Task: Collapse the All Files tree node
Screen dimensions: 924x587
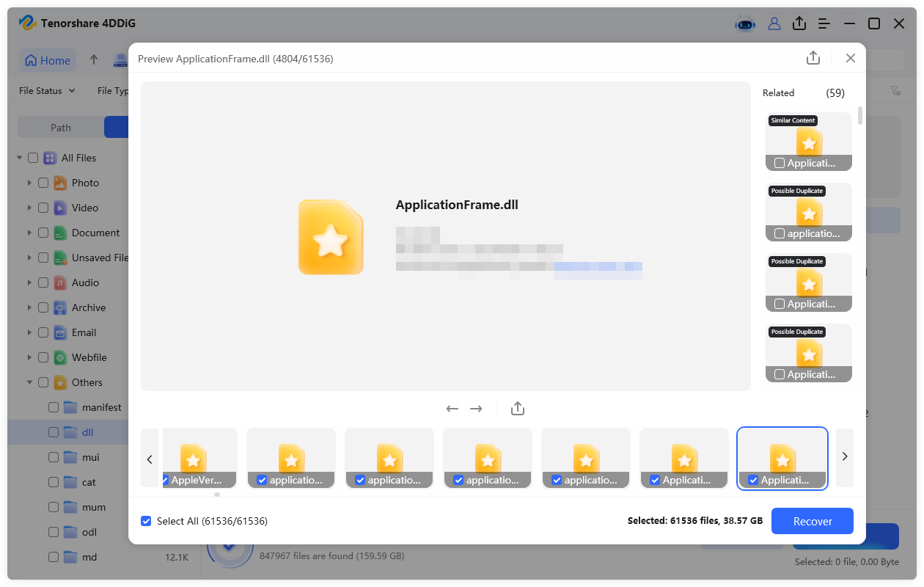Action: 20,158
